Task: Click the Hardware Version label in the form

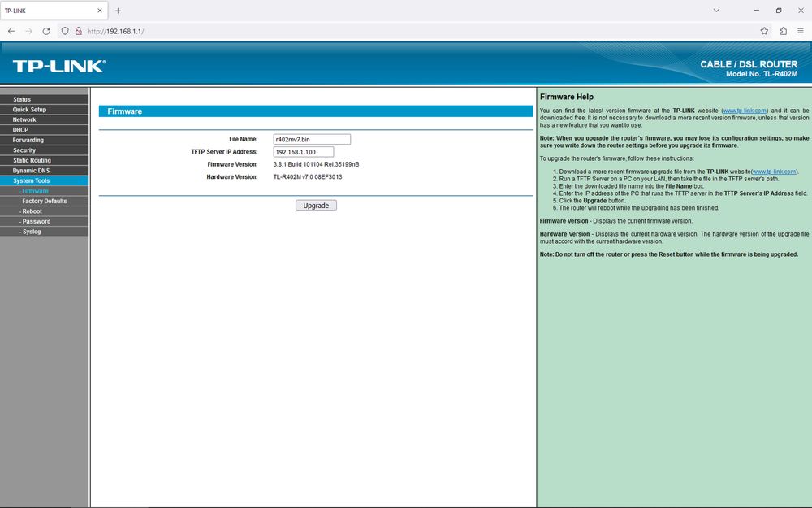Action: coord(232,176)
